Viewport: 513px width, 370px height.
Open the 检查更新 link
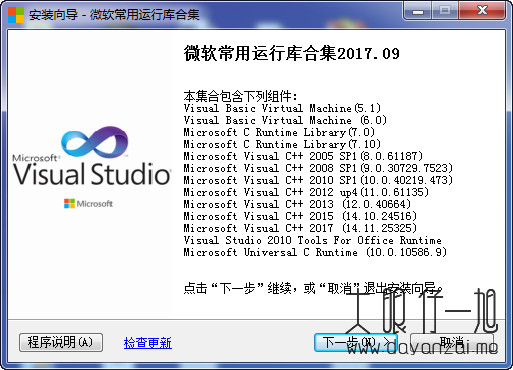148,343
